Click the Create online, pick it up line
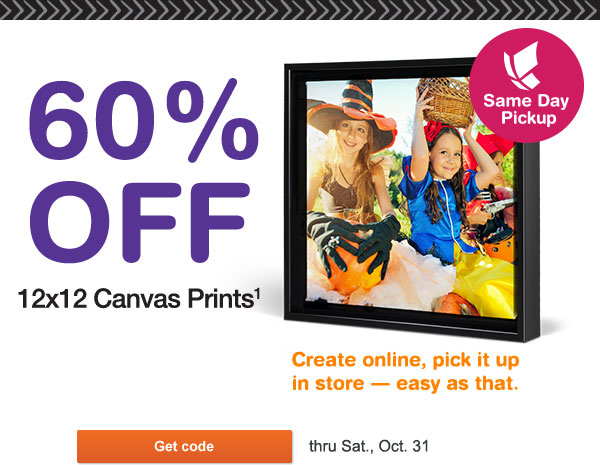600x465 pixels. 406,360
